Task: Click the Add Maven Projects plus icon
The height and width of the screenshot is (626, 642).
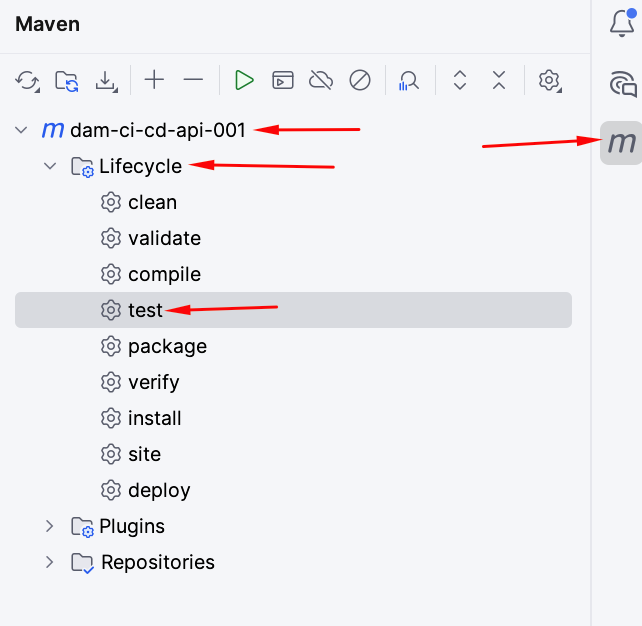Action: pos(154,80)
